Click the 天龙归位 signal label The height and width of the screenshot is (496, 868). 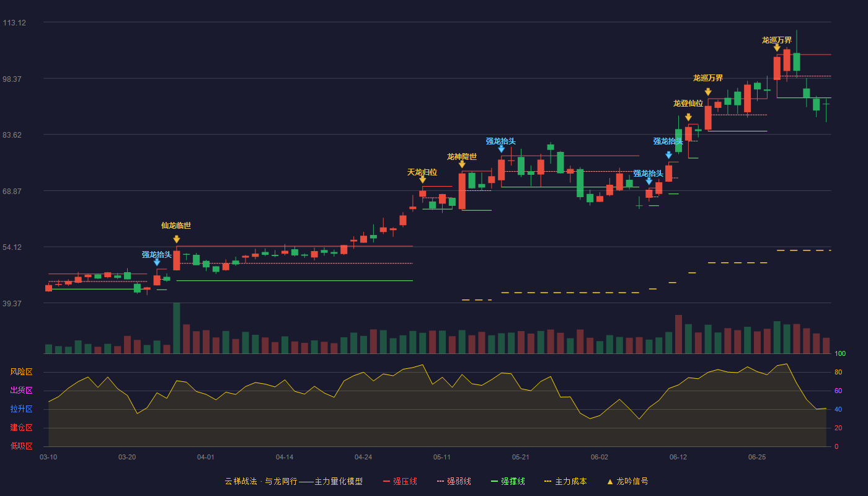(422, 172)
